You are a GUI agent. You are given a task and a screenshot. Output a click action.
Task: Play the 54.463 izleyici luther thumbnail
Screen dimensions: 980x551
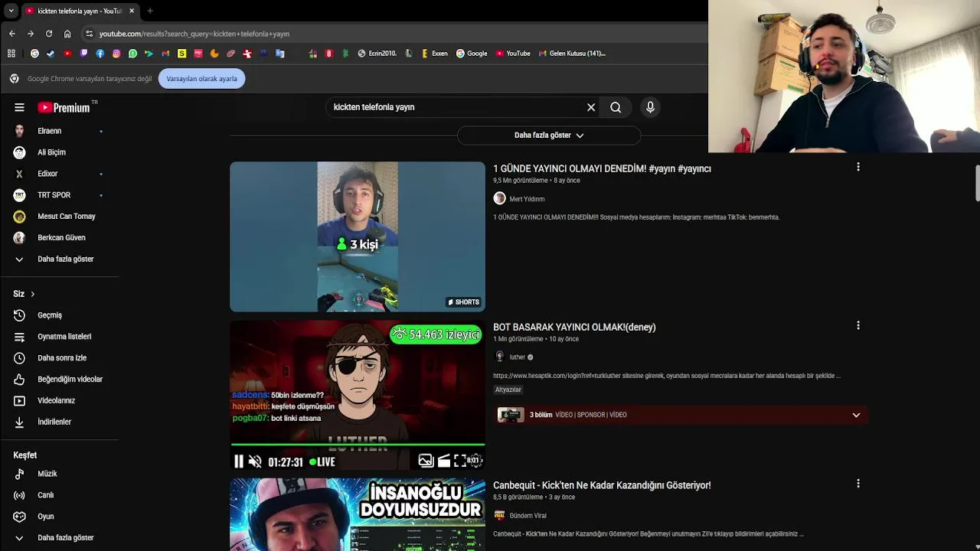(358, 395)
